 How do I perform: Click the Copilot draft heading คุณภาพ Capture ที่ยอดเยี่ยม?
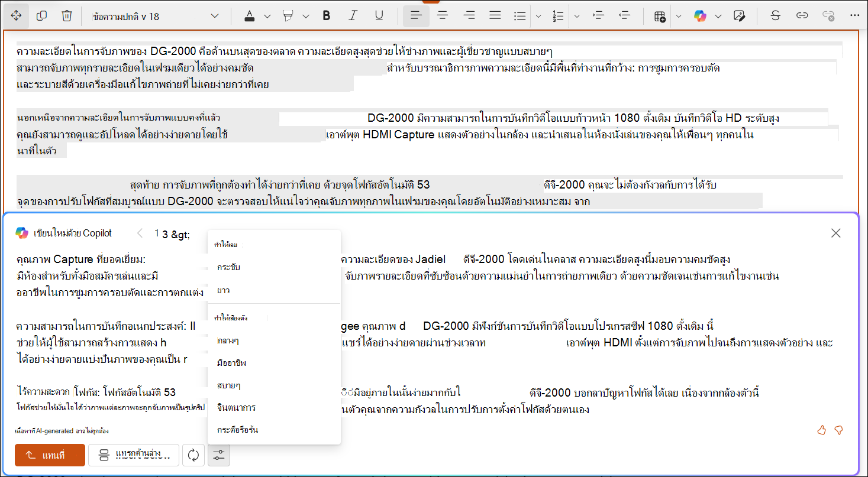81,259
